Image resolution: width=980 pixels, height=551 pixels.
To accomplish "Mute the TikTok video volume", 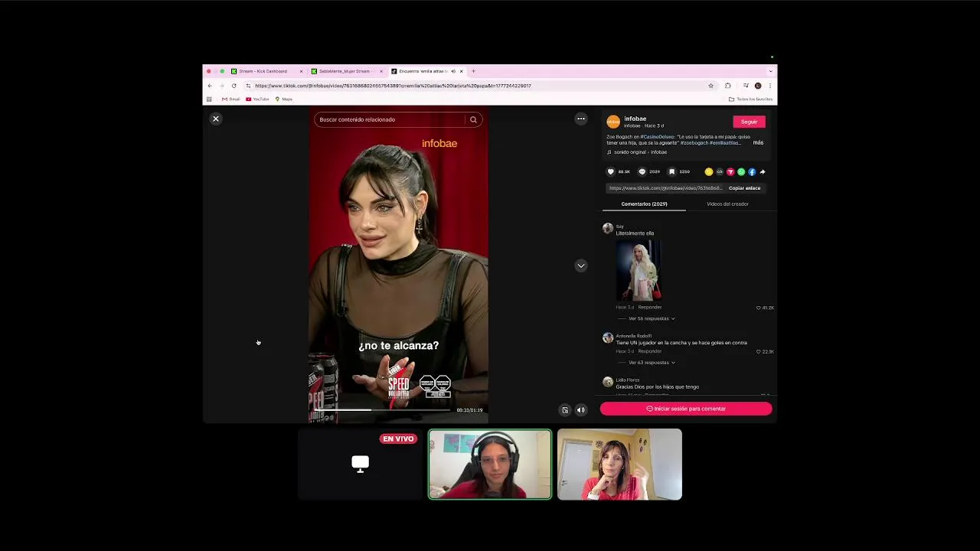I will click(581, 410).
